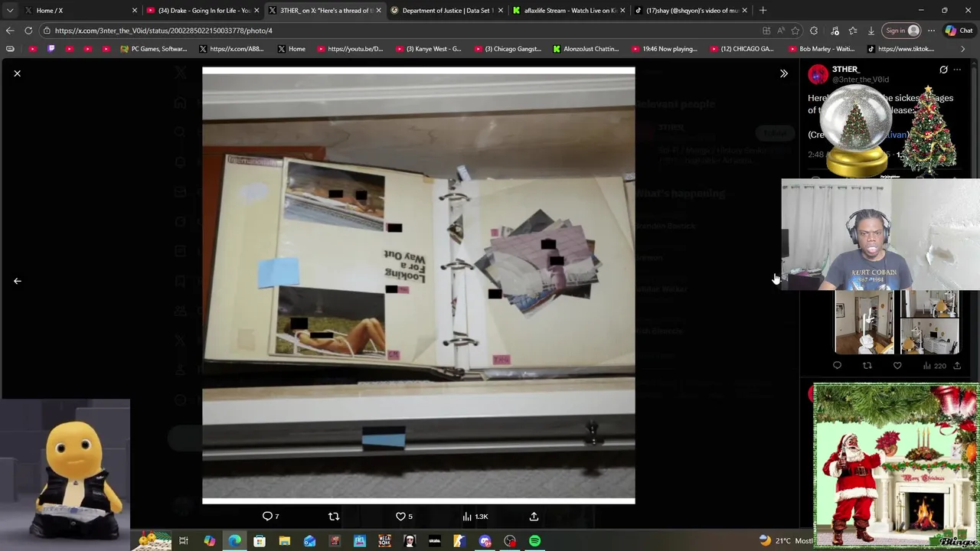Image resolution: width=980 pixels, height=551 pixels.
Task: Open the Twitch bookmark icon
Action: click(51, 49)
